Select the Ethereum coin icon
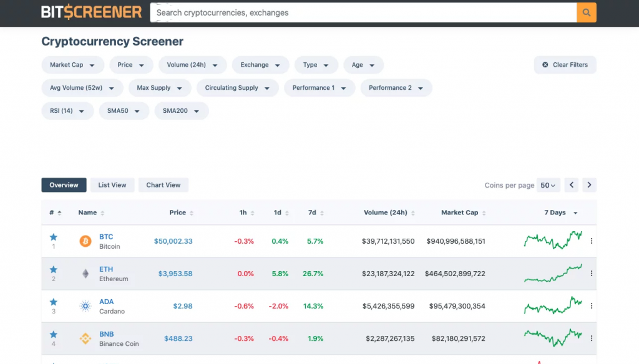 coord(85,273)
